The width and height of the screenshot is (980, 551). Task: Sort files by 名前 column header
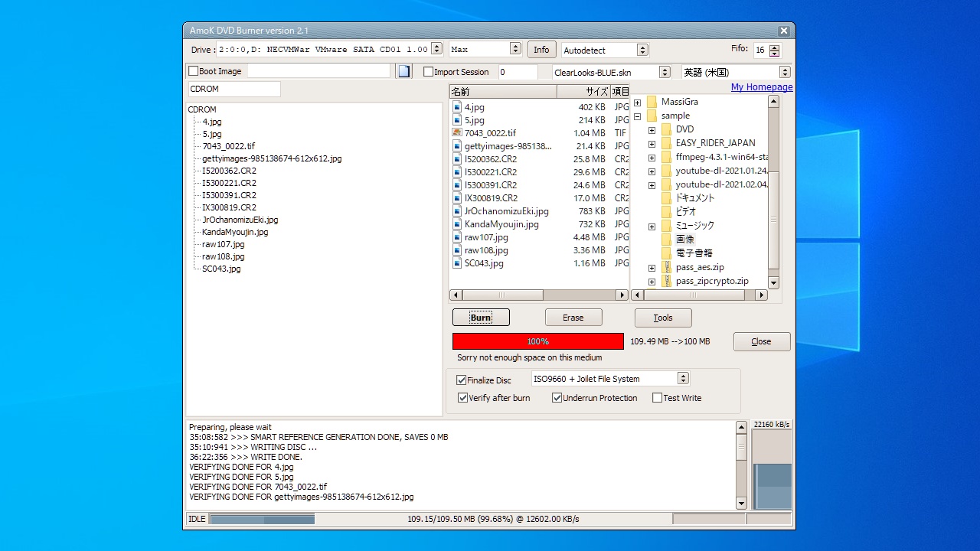pyautogui.click(x=503, y=92)
